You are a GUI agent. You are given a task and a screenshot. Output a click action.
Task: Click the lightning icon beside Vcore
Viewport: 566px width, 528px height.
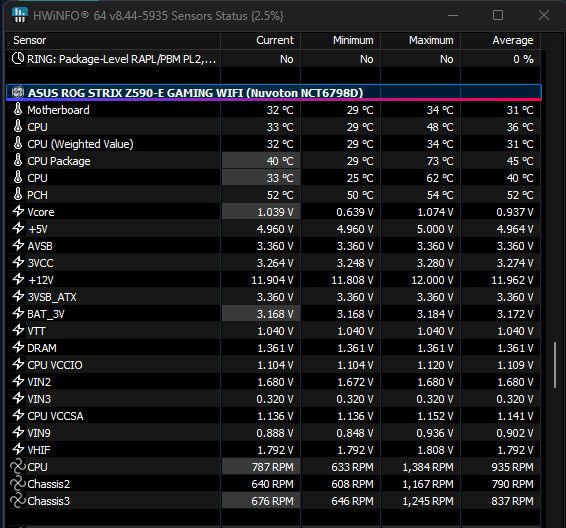click(x=18, y=211)
